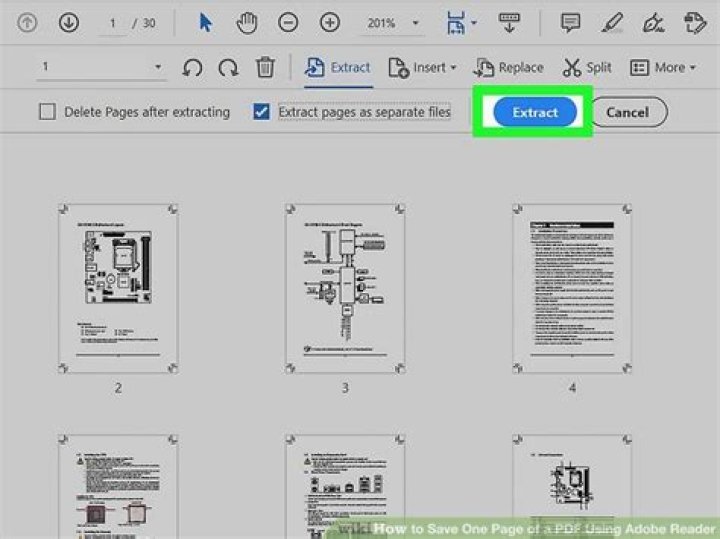Expand the More options menu
The image size is (720, 539).
(663, 68)
